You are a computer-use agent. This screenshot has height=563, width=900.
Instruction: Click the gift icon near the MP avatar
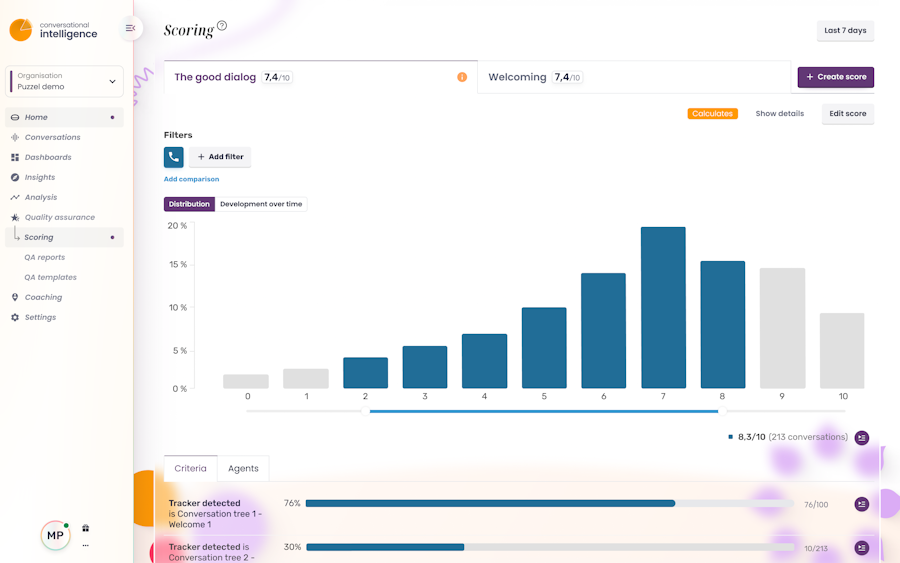pyautogui.click(x=86, y=528)
